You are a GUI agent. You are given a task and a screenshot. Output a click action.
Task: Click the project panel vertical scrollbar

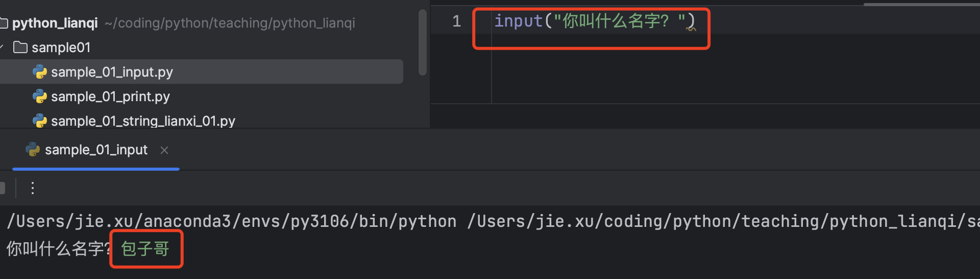point(422,43)
